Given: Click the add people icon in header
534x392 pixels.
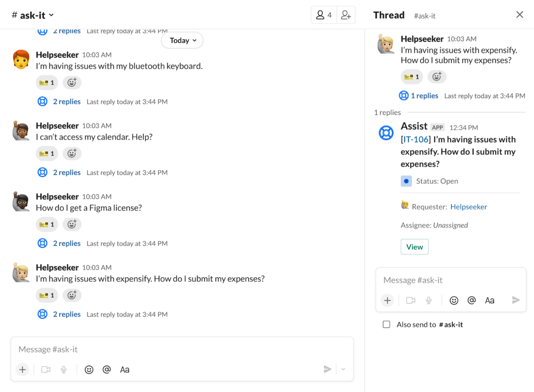Looking at the screenshot, I should 345,15.
